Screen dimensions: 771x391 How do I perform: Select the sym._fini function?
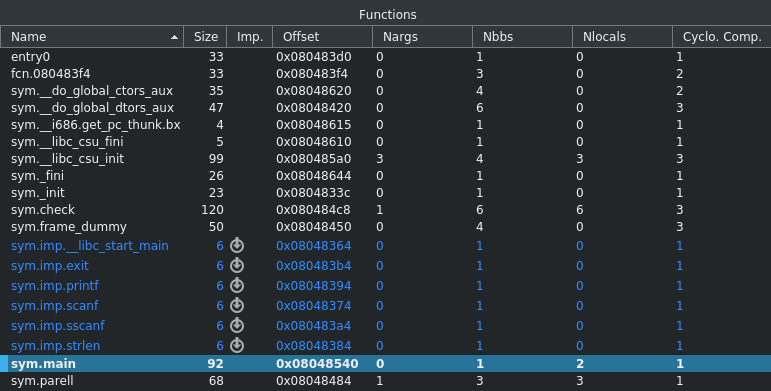386,176
